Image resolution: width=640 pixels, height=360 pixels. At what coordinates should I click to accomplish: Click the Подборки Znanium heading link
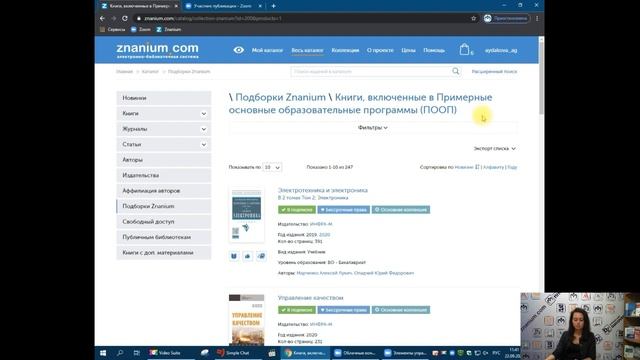click(x=280, y=97)
